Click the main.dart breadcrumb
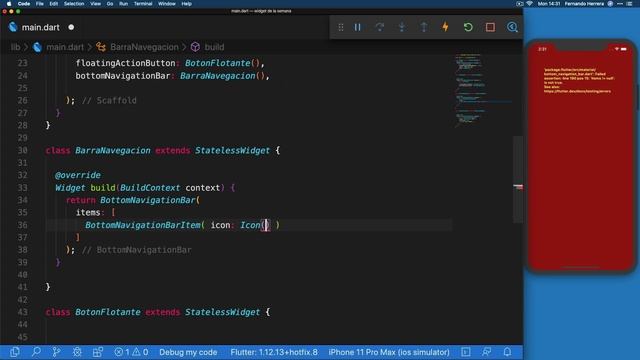This screenshot has width=640, height=360. coord(64,47)
